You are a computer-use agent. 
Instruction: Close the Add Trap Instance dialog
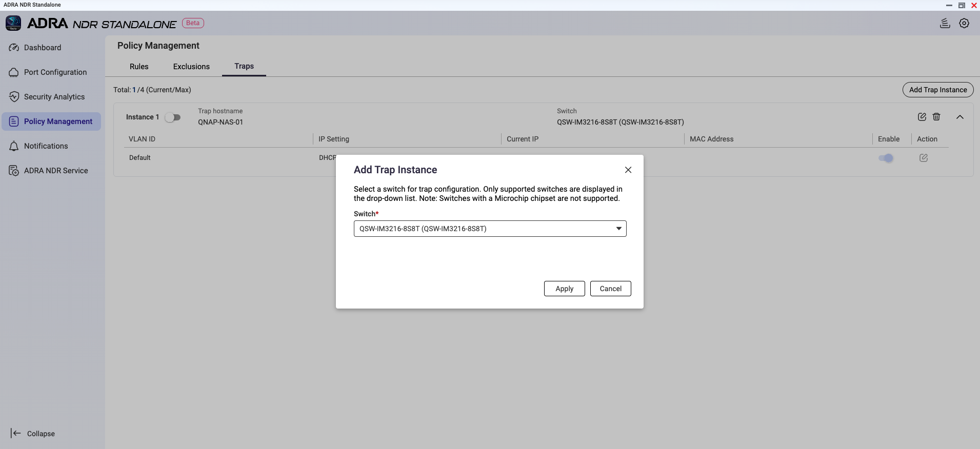(628, 170)
